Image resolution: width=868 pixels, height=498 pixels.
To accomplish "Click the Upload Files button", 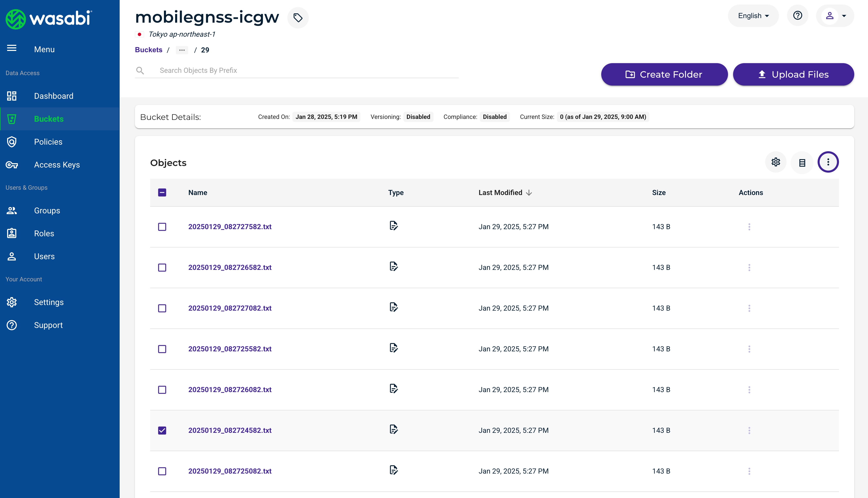I will [793, 74].
